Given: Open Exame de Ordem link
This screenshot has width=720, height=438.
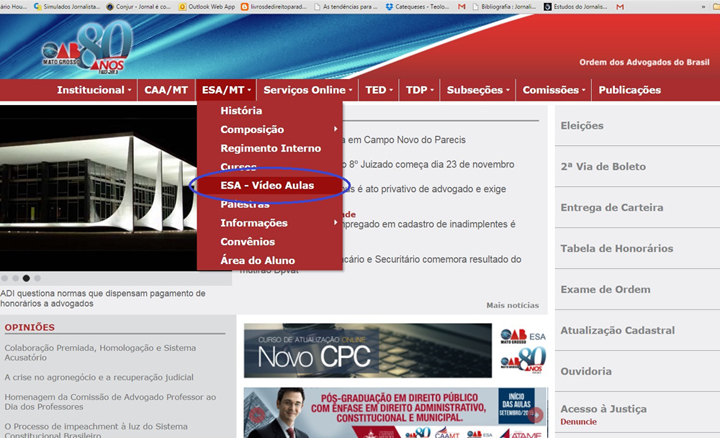Looking at the screenshot, I should point(605,289).
